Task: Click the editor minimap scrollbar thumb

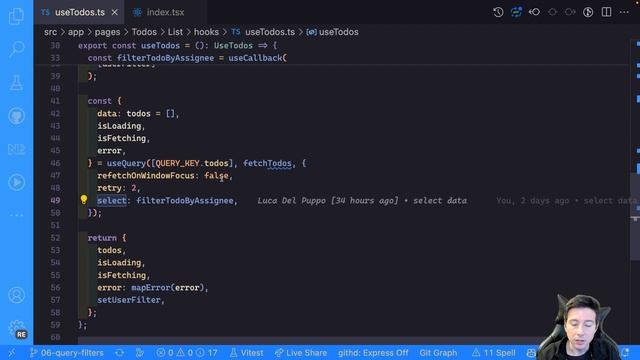Action: (635, 216)
